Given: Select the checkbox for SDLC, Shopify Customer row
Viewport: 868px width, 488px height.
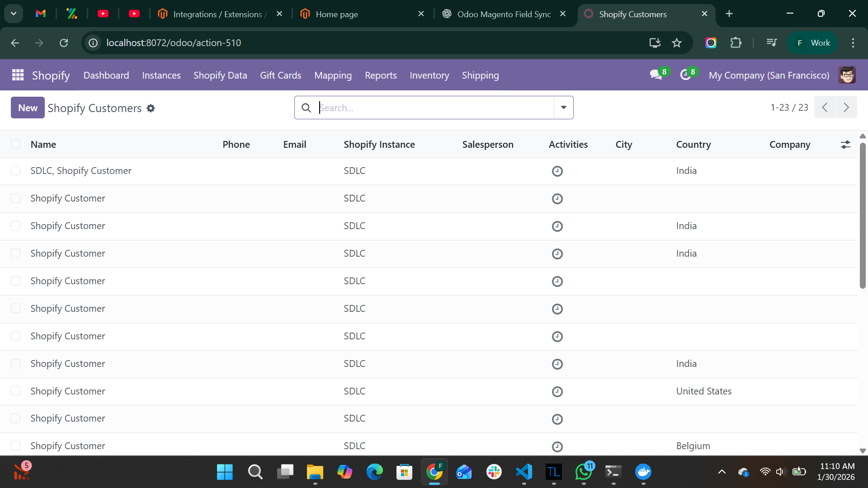Looking at the screenshot, I should point(16,170).
